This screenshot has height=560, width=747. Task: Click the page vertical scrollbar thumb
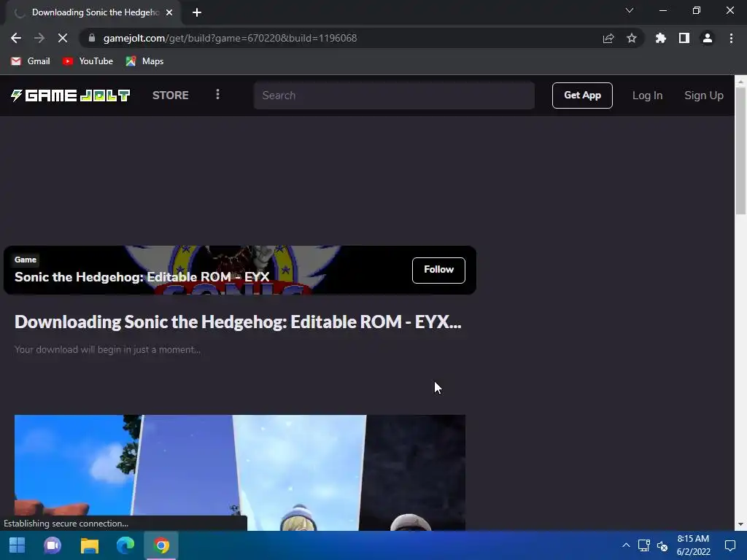pyautogui.click(x=740, y=151)
